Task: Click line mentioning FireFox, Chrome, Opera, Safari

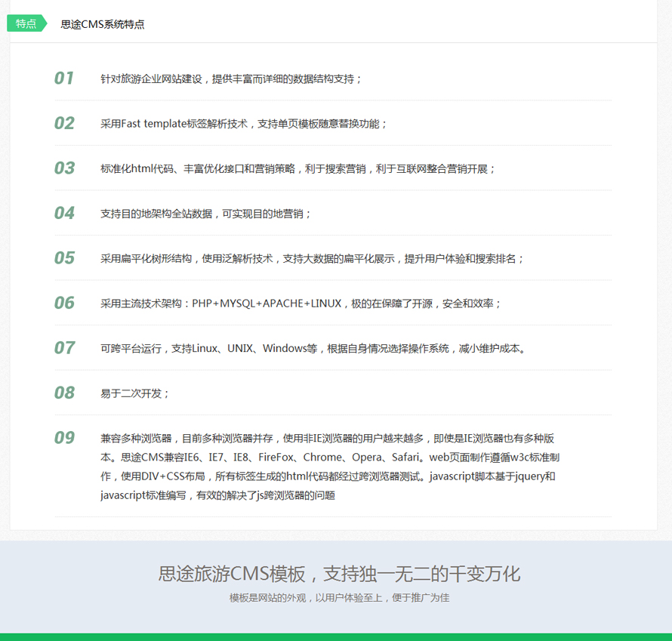Action: click(x=330, y=458)
